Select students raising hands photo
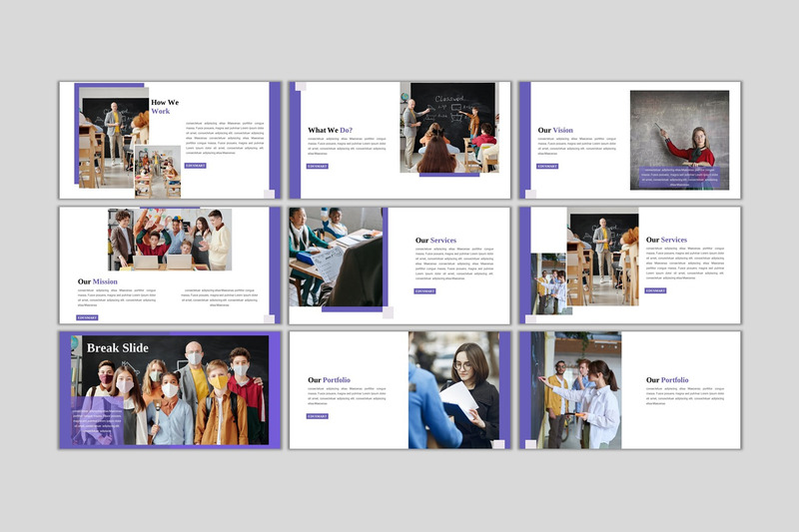 point(170,240)
